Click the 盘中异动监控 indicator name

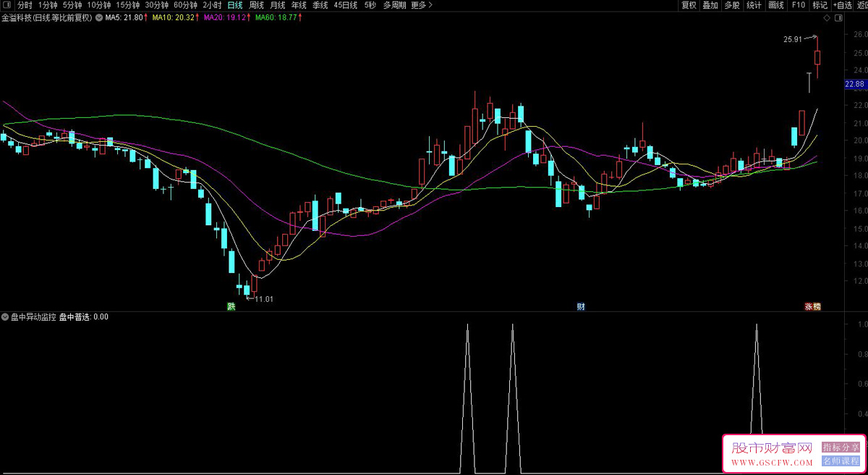34,316
